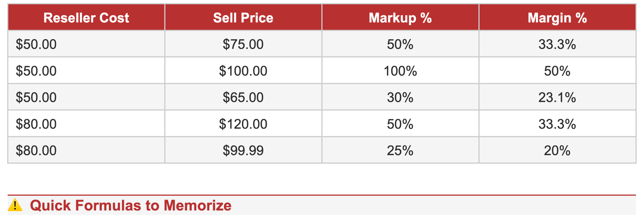This screenshot has height=217, width=644.
Task: Click $80.00 reseller cost in $99.99 row
Action: point(36,150)
